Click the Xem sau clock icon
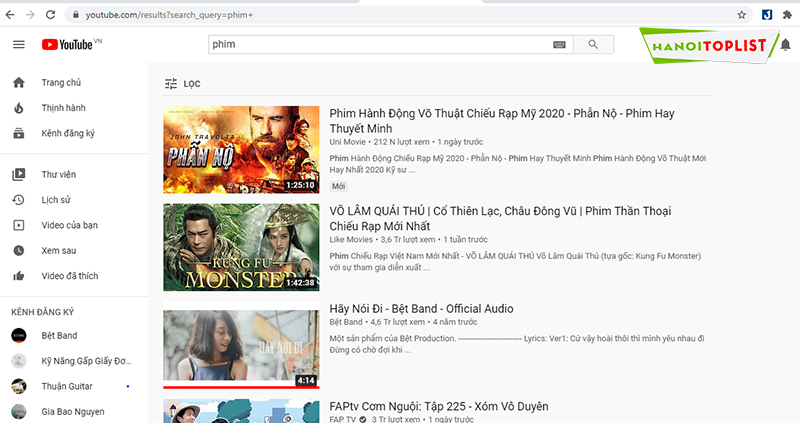 pyautogui.click(x=19, y=251)
